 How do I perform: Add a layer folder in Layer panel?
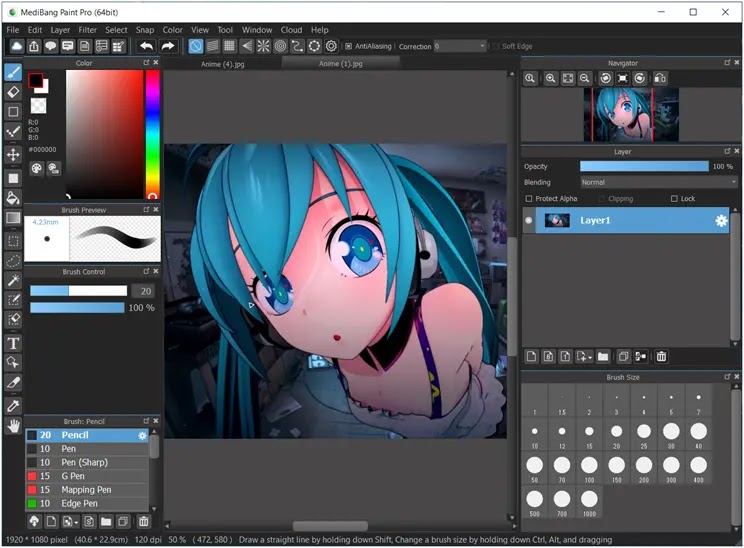pyautogui.click(x=603, y=356)
